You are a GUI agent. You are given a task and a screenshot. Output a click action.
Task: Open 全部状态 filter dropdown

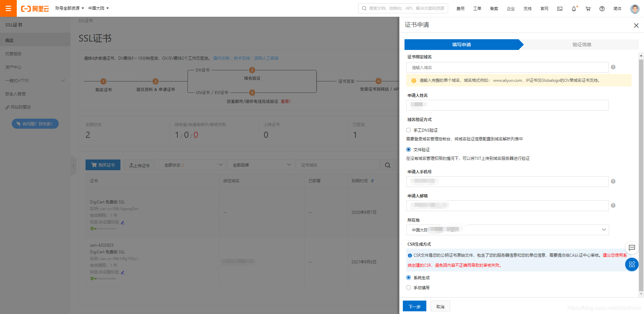[193, 165]
